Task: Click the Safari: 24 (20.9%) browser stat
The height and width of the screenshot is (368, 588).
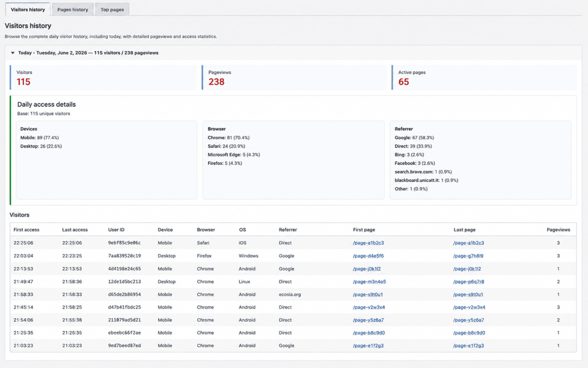Action: tap(227, 146)
